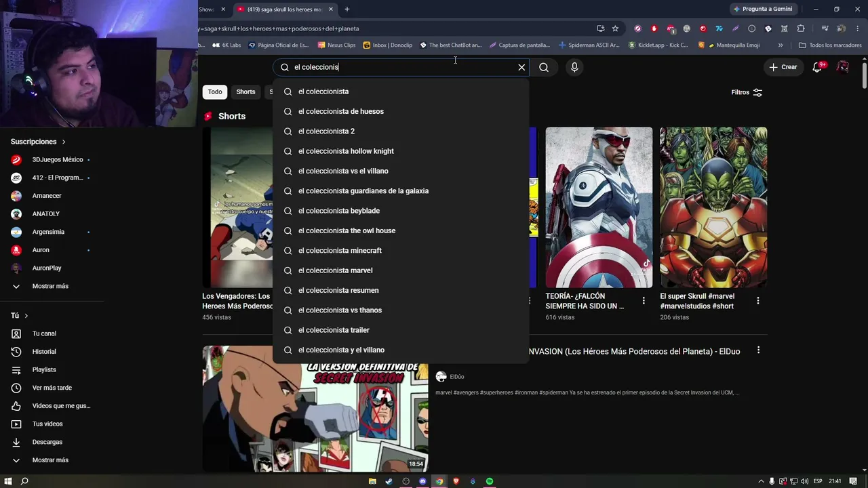Open the account avatar menu in YouTube
Screen dimensions: 868x488
pyautogui.click(x=843, y=67)
